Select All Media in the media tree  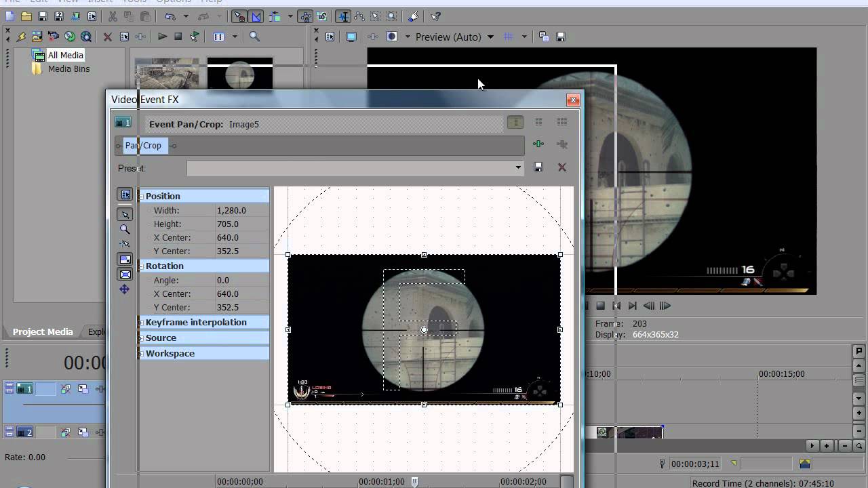[x=65, y=55]
